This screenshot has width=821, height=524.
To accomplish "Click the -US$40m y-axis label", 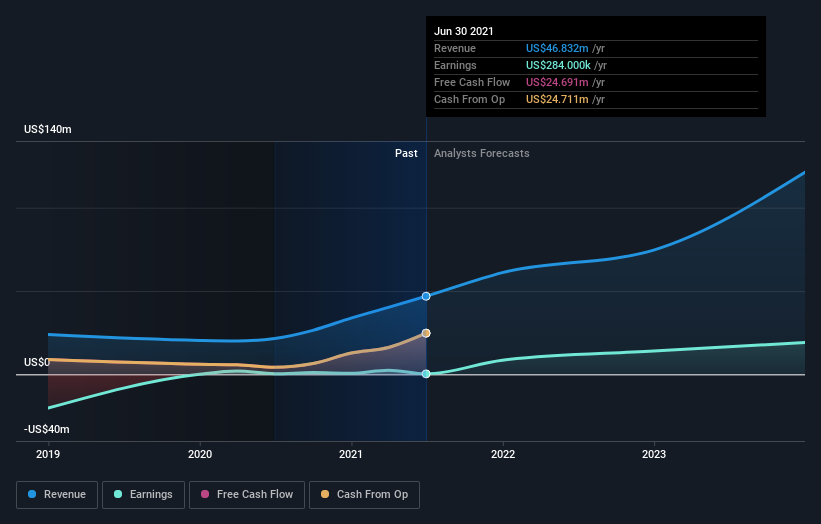I will (47, 429).
